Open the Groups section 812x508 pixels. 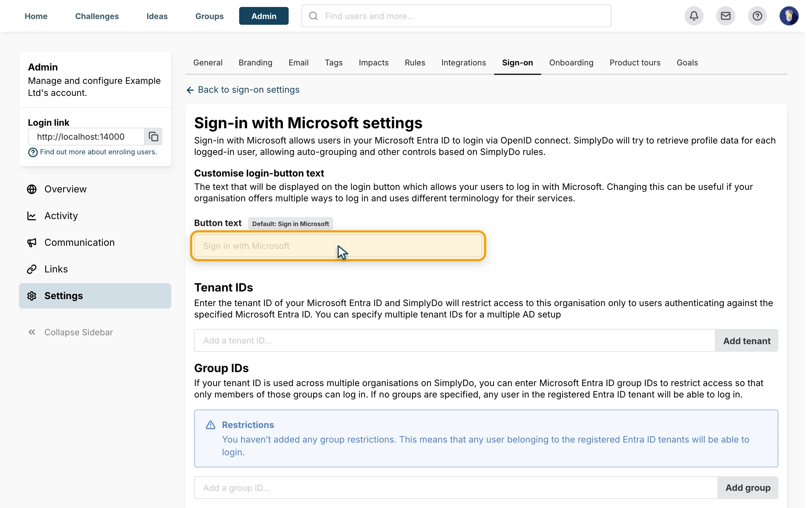pyautogui.click(x=209, y=16)
